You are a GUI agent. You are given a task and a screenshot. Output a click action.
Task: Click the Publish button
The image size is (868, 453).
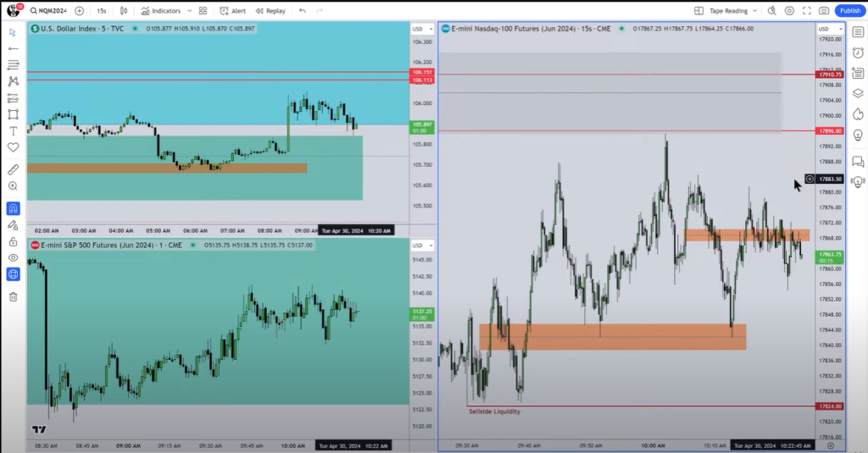(849, 10)
